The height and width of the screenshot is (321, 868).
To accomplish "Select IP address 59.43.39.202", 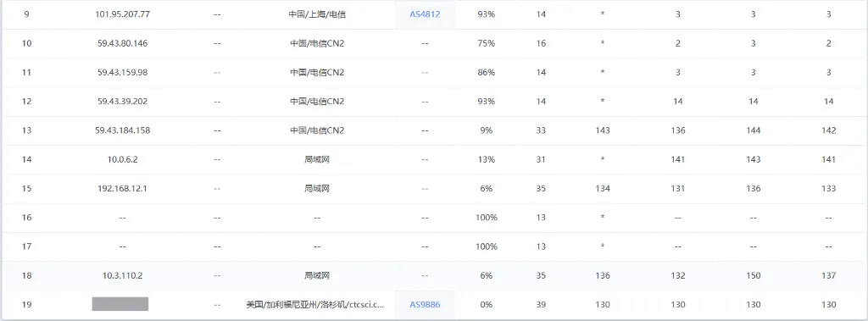I will [122, 102].
